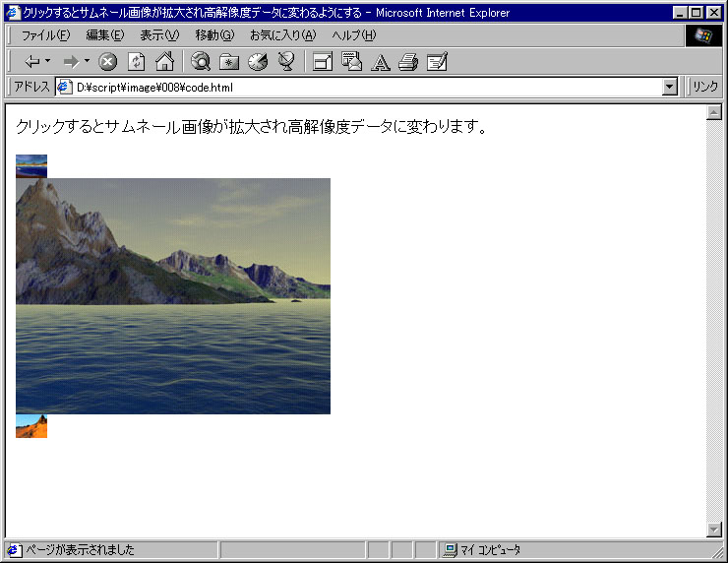Screen dimensions: 728x563
Task: Open the History toolbar icon
Action: click(258, 61)
